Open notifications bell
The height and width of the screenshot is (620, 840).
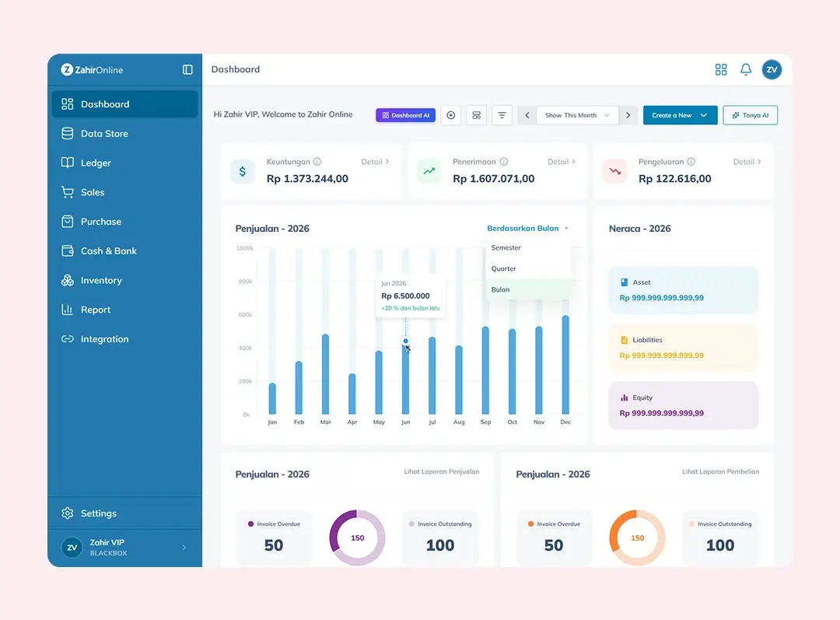click(x=746, y=70)
